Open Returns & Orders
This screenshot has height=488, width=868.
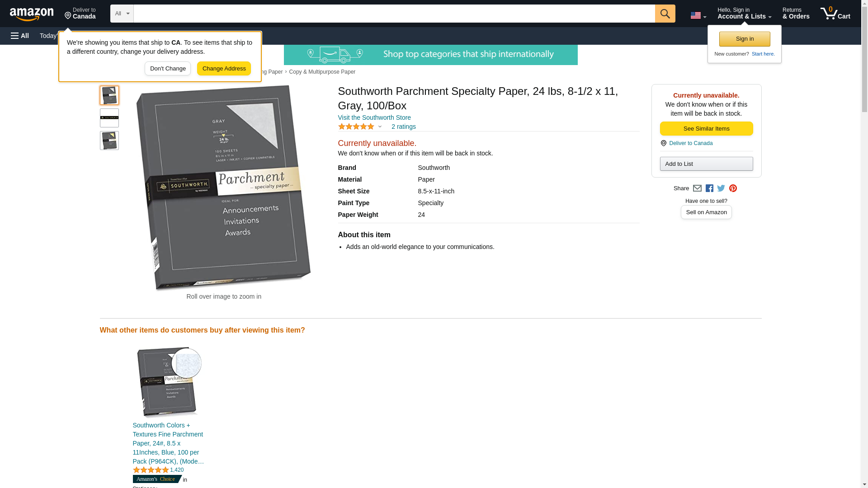796,13
